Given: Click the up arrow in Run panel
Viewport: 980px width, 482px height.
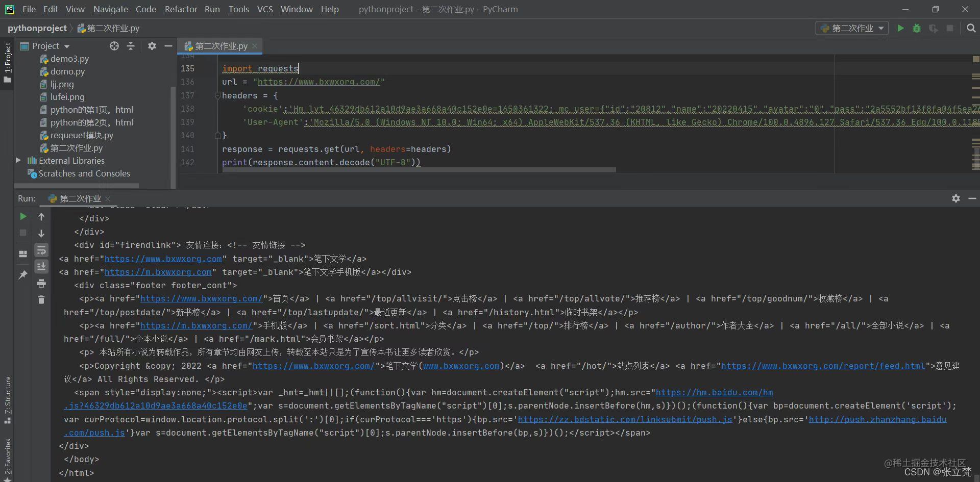Looking at the screenshot, I should point(41,217).
